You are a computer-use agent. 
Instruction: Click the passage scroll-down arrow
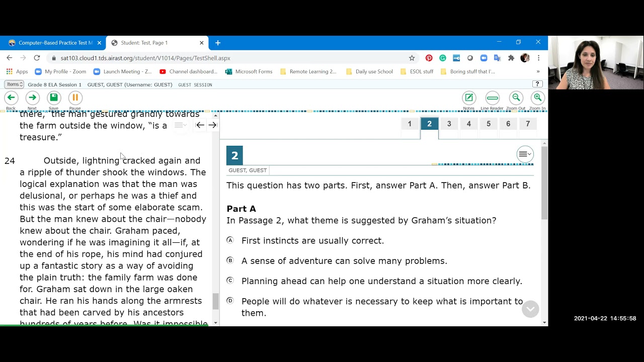coord(216,323)
